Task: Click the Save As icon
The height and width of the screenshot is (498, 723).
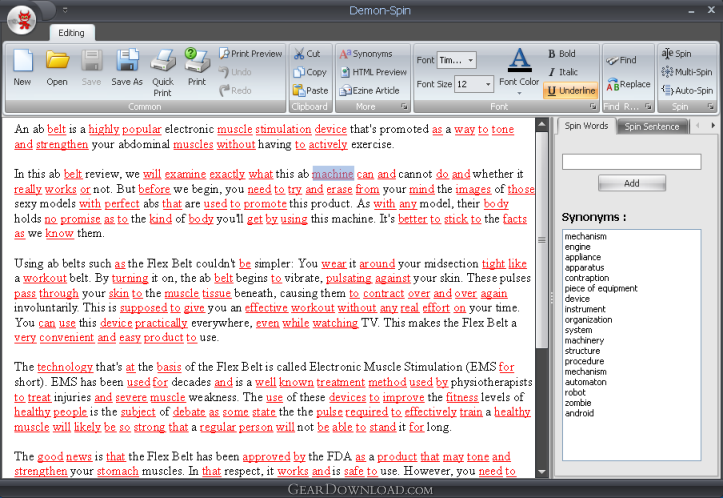Action: [x=127, y=62]
